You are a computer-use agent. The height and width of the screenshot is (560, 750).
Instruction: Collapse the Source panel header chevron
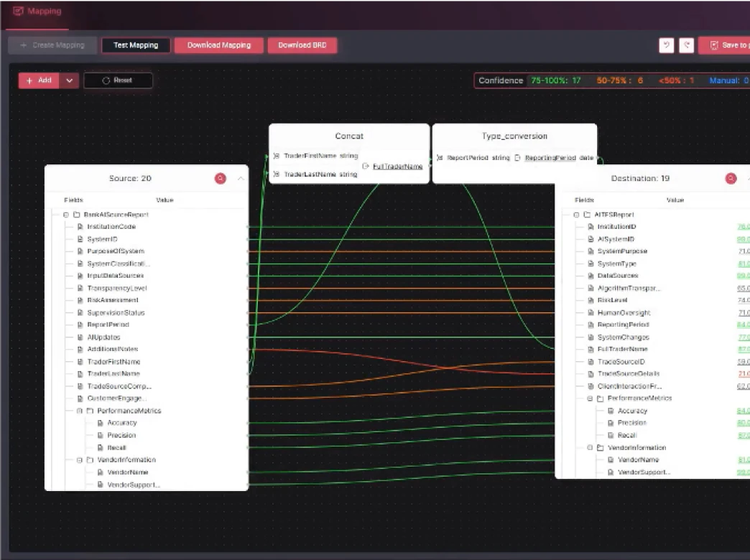tap(241, 177)
